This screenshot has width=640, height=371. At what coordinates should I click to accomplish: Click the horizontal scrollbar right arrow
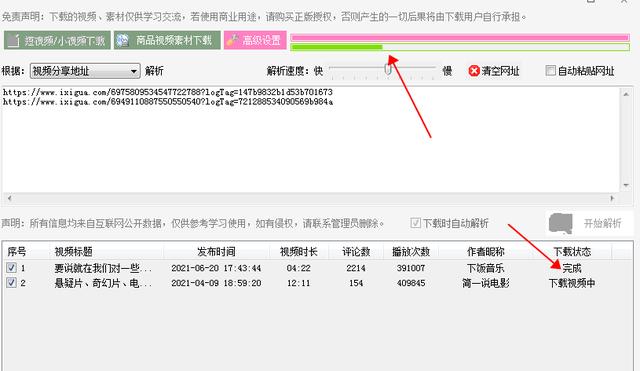tap(612, 198)
